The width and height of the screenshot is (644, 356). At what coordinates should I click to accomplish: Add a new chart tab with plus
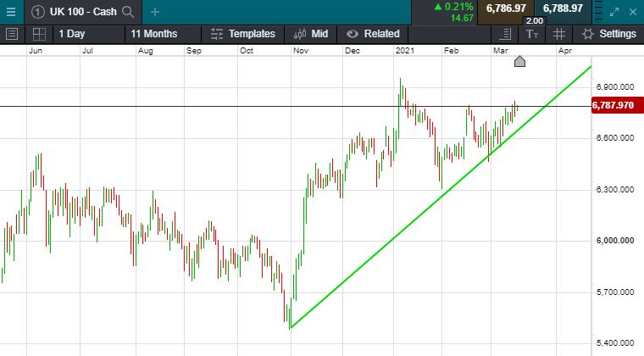pyautogui.click(x=155, y=12)
